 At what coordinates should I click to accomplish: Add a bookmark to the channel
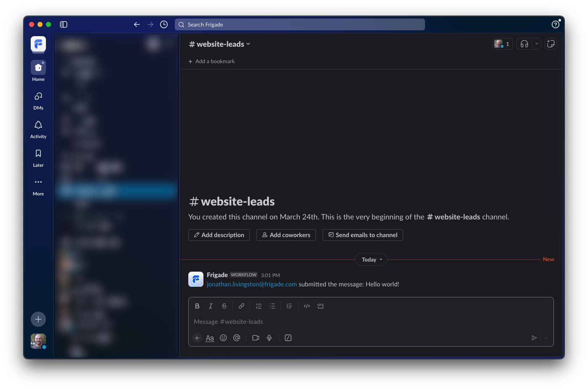[x=211, y=61]
